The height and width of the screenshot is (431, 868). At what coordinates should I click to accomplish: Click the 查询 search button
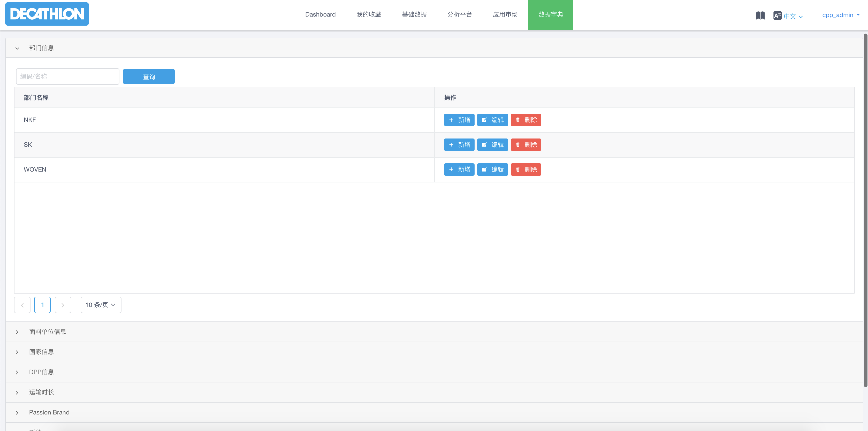149,77
